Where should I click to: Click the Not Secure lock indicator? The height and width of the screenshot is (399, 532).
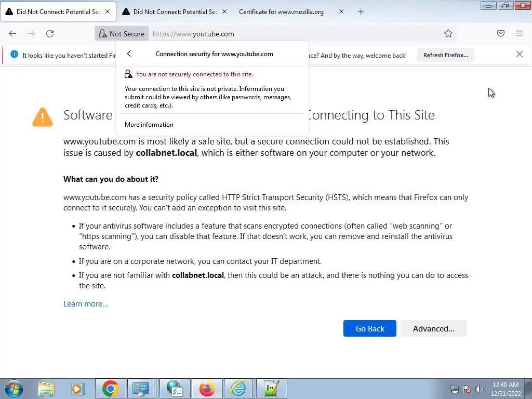pyautogui.click(x=122, y=34)
